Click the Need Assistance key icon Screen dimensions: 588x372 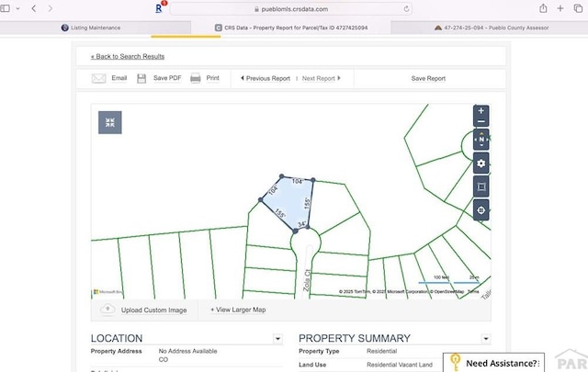pyautogui.click(x=455, y=362)
